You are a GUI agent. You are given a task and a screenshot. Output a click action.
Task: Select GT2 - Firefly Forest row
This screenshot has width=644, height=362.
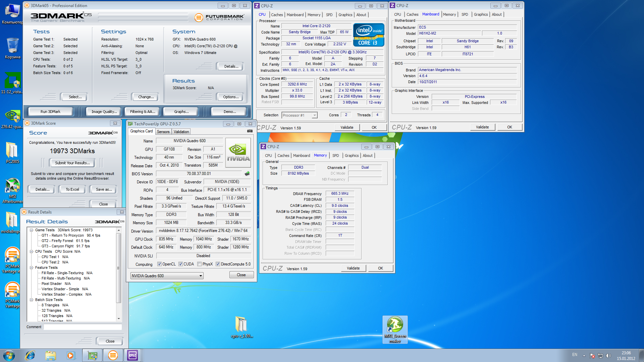(x=65, y=241)
